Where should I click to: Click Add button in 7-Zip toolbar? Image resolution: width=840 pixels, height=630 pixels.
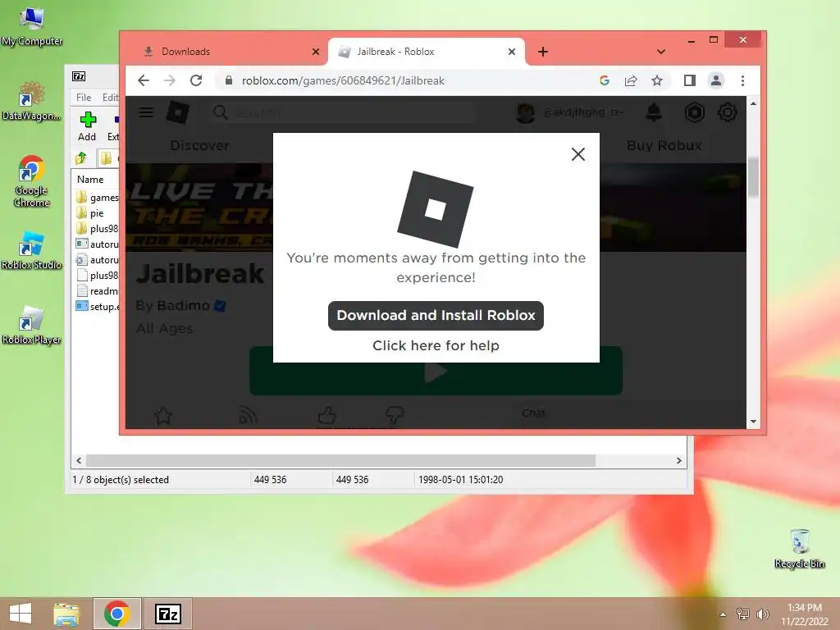87,126
